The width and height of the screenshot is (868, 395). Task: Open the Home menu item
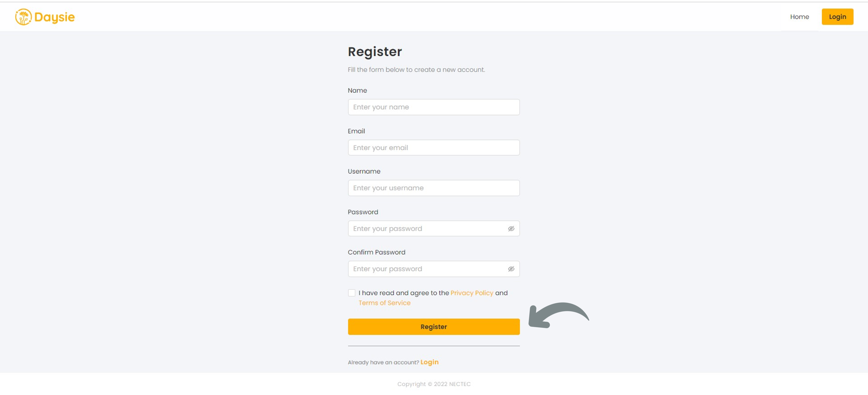(x=799, y=17)
